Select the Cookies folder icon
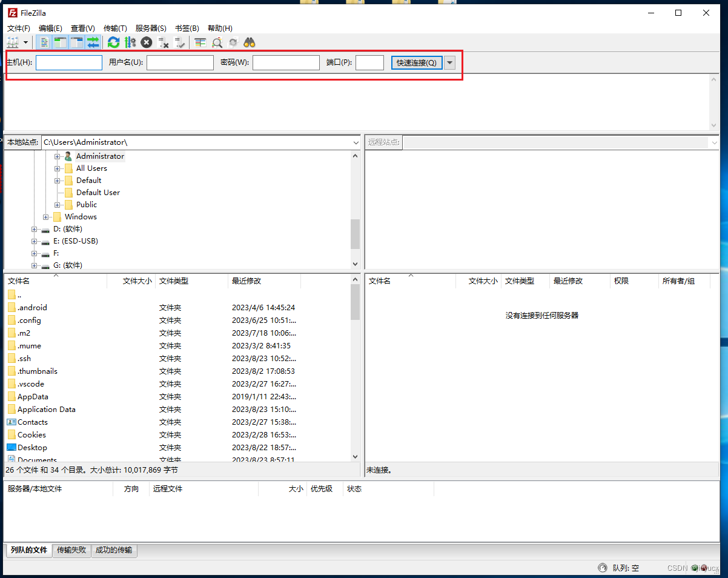This screenshot has width=728, height=578. pyautogui.click(x=12, y=434)
